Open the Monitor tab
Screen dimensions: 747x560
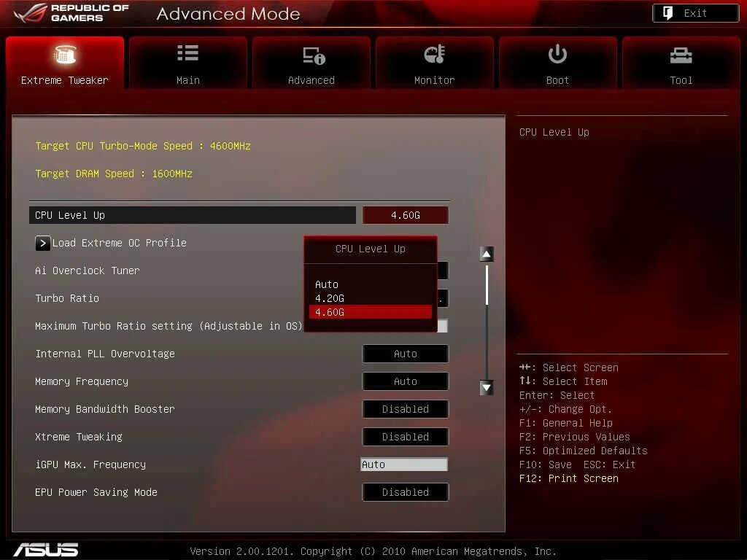435,63
